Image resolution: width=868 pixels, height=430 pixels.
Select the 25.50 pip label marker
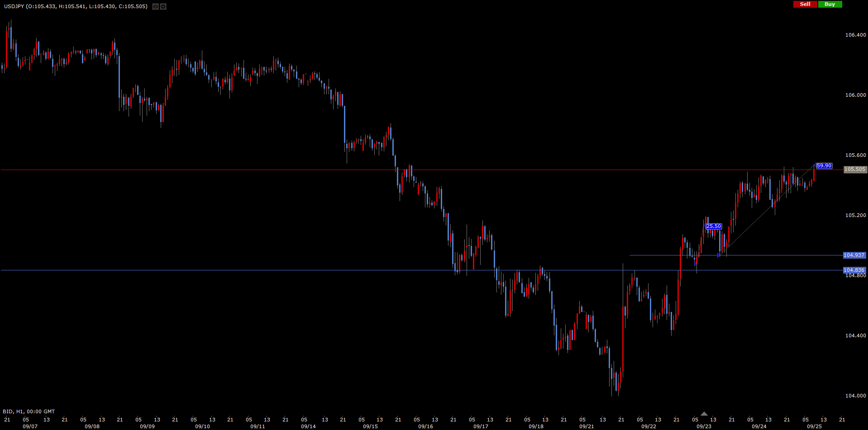(714, 227)
